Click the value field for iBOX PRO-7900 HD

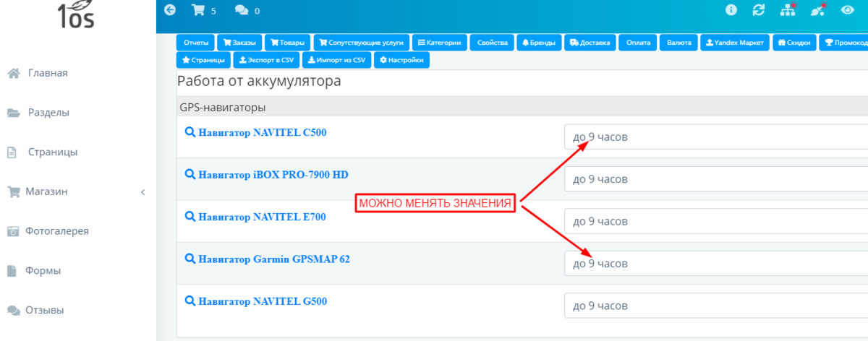click(716, 179)
